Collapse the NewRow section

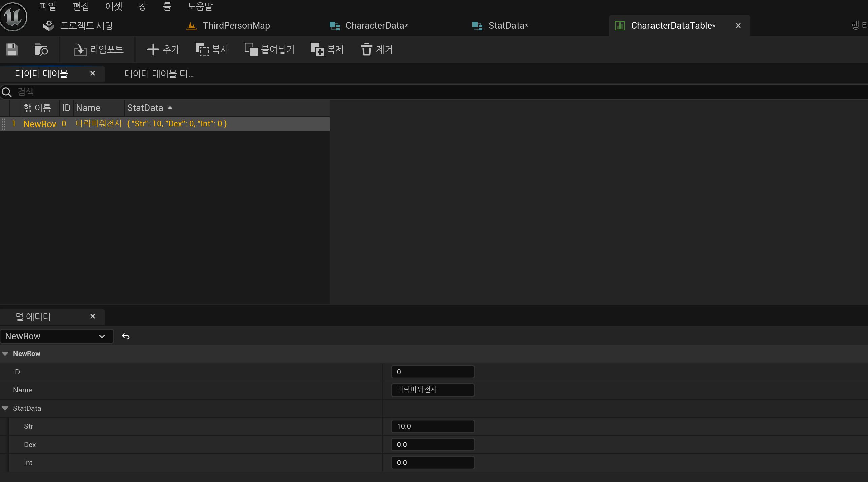pyautogui.click(x=5, y=354)
